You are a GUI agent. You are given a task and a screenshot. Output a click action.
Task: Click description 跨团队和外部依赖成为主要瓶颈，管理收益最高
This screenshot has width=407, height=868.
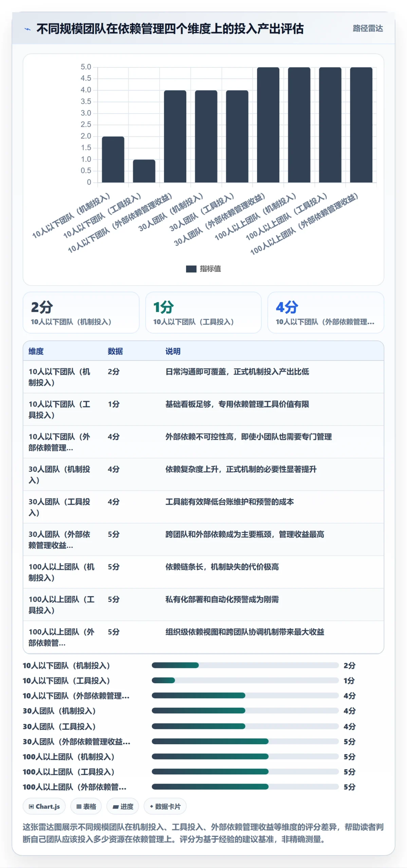(x=245, y=534)
